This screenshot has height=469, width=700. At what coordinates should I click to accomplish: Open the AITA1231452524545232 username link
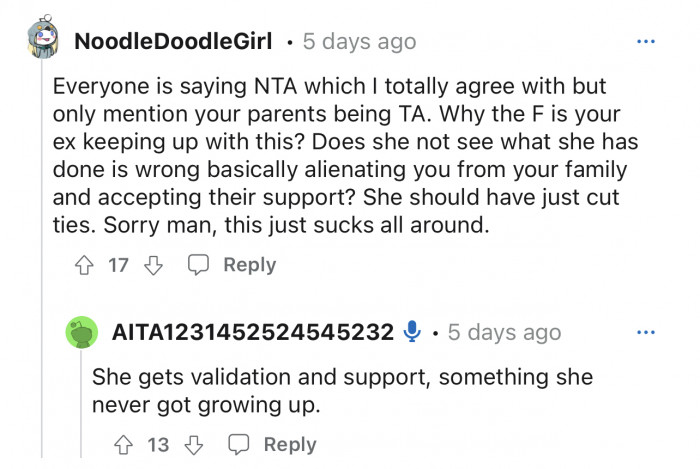tap(253, 332)
